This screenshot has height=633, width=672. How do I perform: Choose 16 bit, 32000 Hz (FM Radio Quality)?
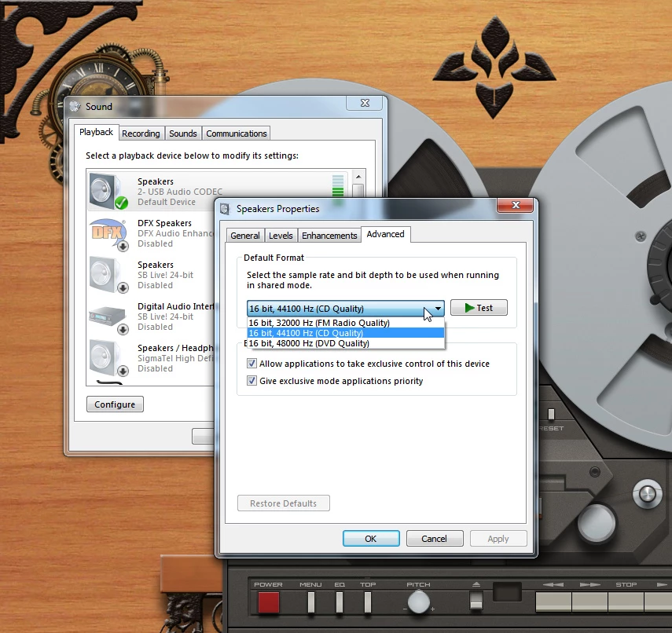click(x=346, y=323)
